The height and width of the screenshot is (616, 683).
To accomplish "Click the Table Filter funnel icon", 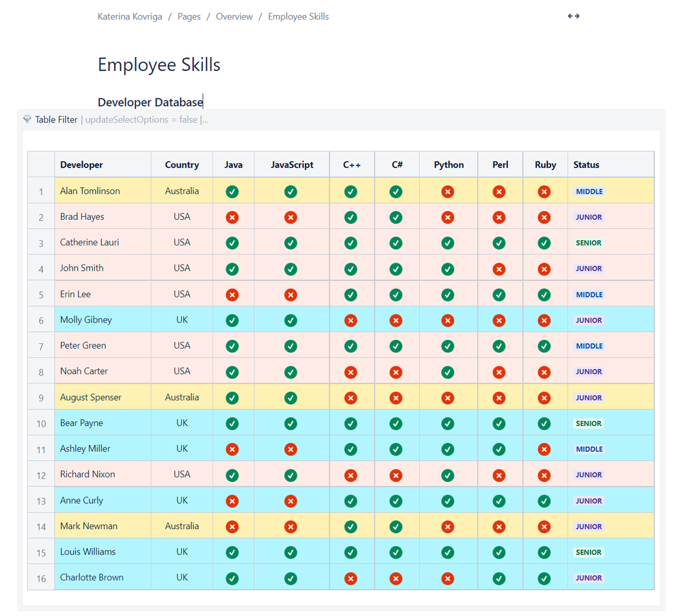I will (x=27, y=120).
